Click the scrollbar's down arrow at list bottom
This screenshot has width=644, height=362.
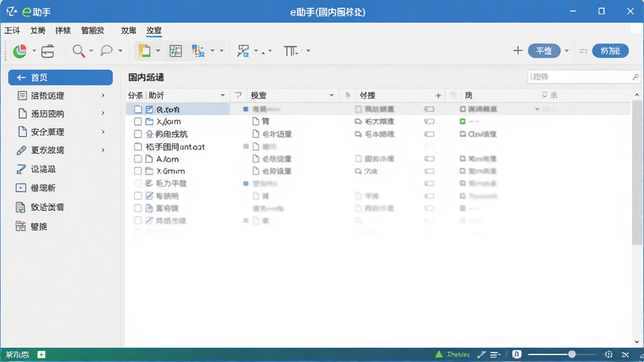(x=636, y=341)
